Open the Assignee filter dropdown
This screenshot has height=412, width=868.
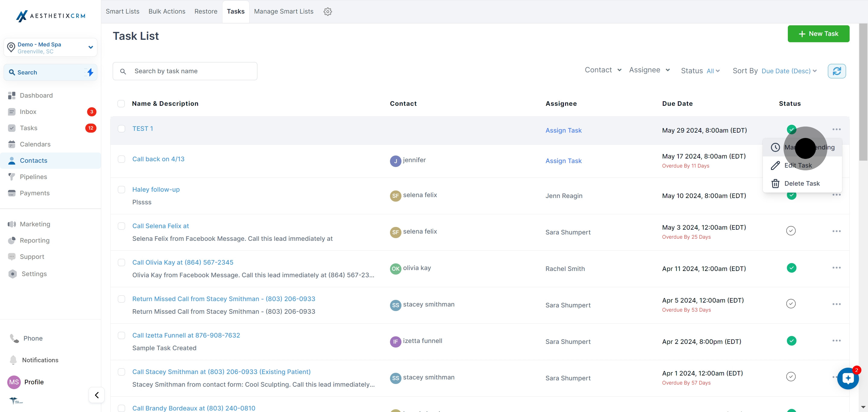pyautogui.click(x=649, y=70)
